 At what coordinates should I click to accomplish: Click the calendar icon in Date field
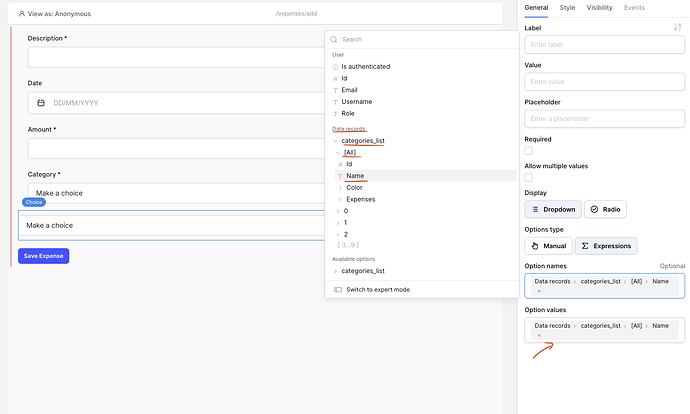click(41, 103)
